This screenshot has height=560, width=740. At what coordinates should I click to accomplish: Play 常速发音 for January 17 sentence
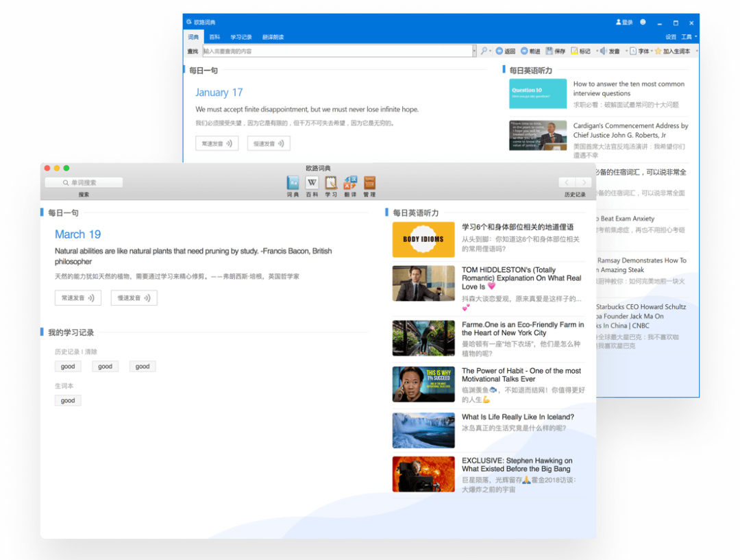pyautogui.click(x=217, y=143)
